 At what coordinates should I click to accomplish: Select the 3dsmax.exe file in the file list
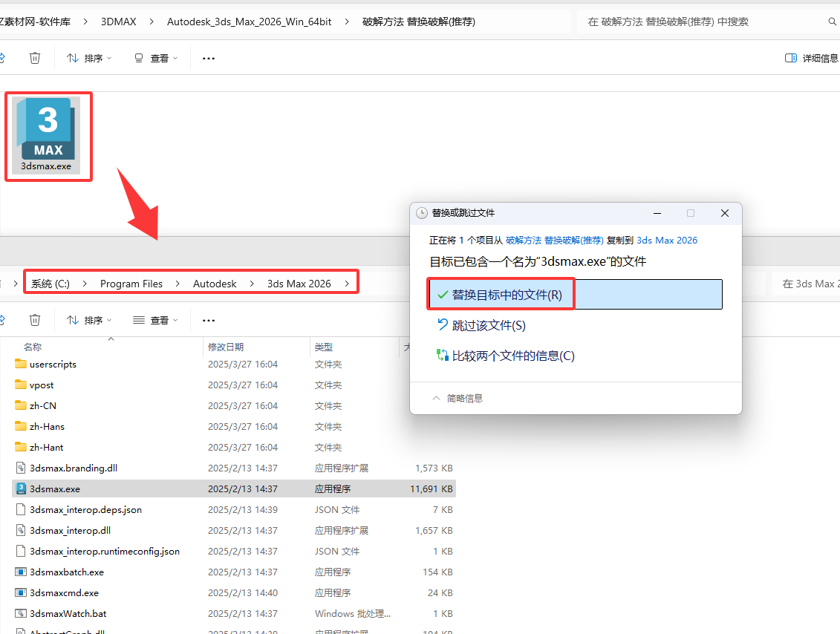[x=55, y=489]
